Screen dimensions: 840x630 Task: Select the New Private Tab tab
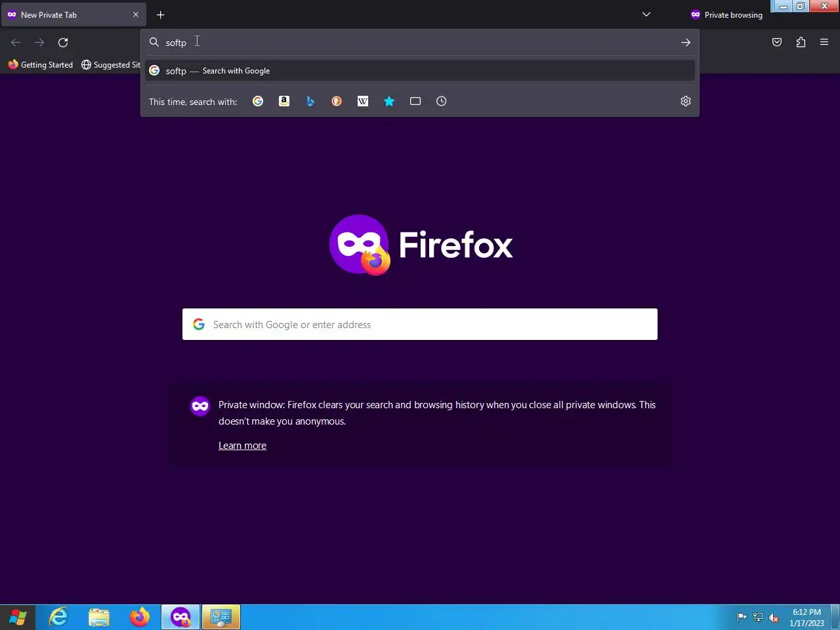[73, 14]
